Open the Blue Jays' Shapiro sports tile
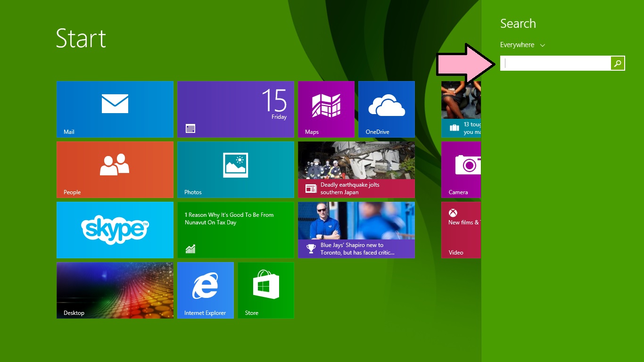 point(356,230)
